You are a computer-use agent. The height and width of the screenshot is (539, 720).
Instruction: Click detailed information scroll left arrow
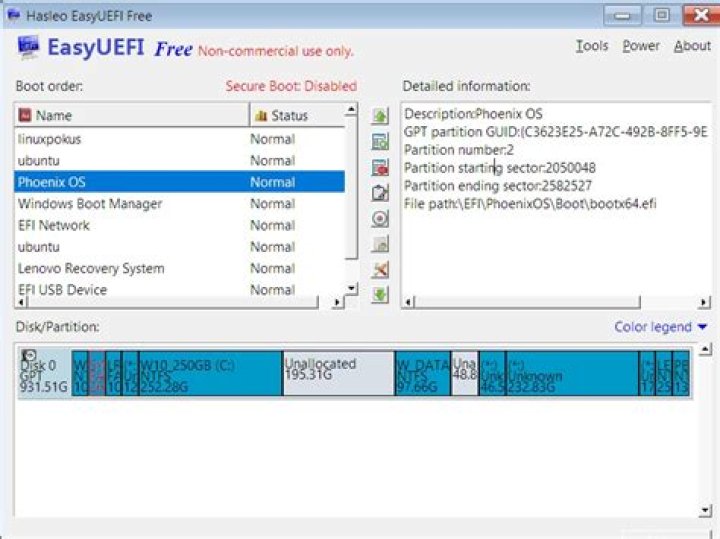tap(408, 302)
